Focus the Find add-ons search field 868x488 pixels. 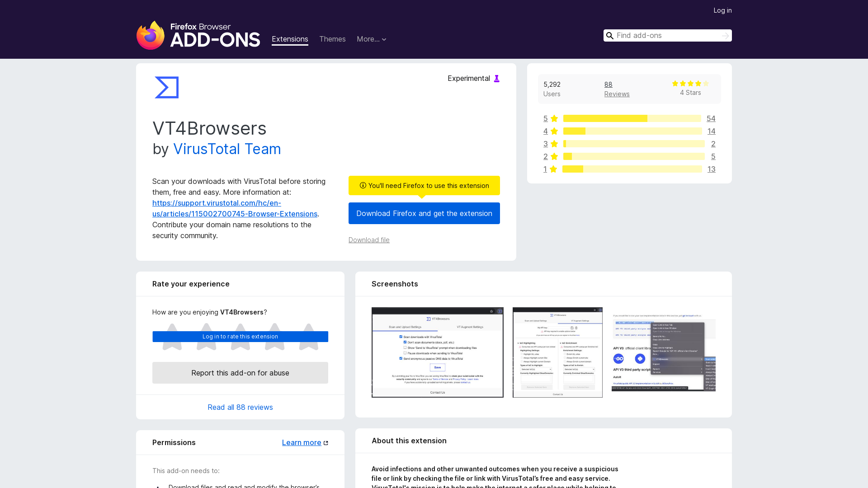coord(667,36)
